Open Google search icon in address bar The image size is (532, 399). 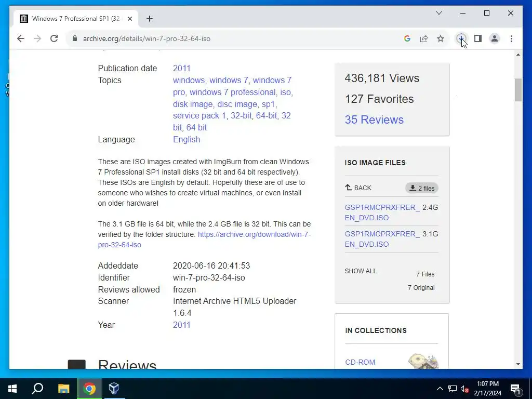[407, 38]
